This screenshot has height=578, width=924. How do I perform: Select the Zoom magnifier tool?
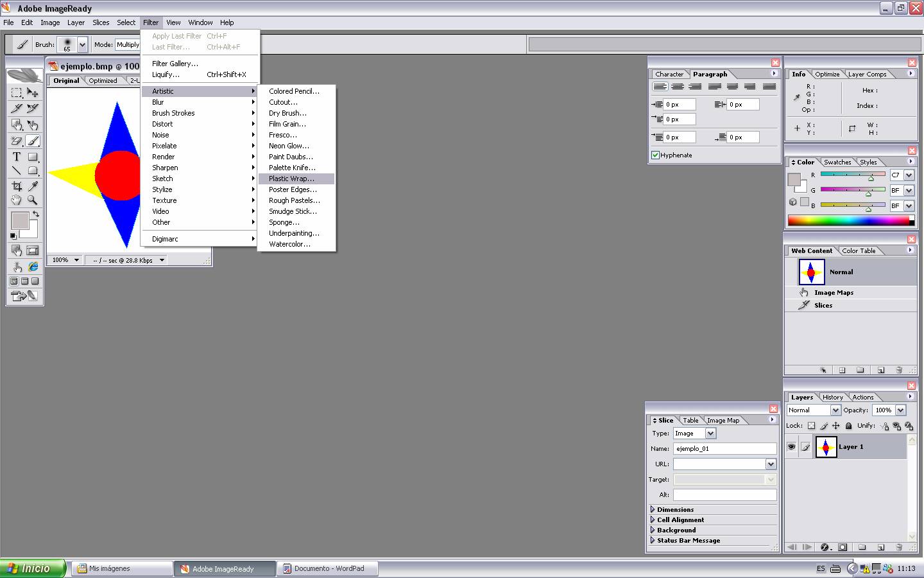click(x=33, y=200)
